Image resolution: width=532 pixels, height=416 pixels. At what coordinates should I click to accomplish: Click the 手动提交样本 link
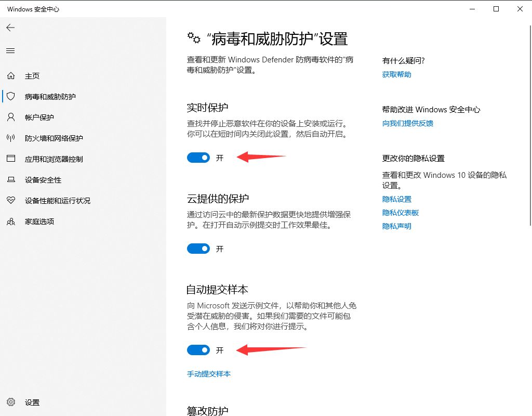tap(209, 374)
